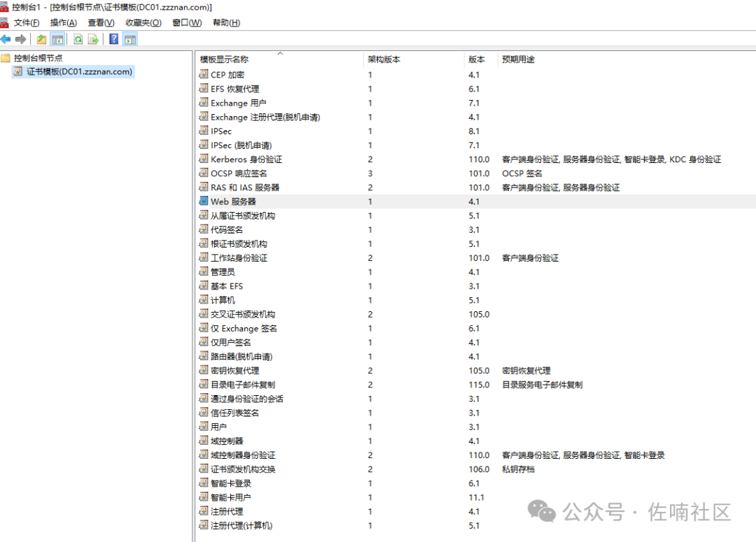Click the Up one level folder icon
The width and height of the screenshot is (756, 542).
42,39
